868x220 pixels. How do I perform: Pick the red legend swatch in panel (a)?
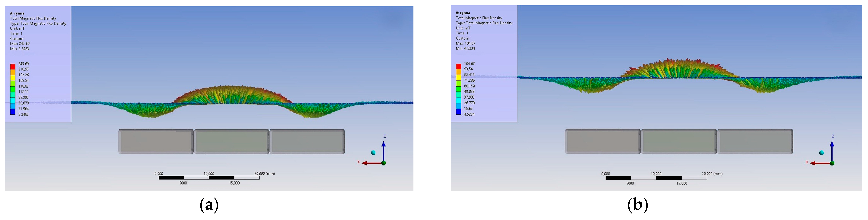(x=12, y=67)
